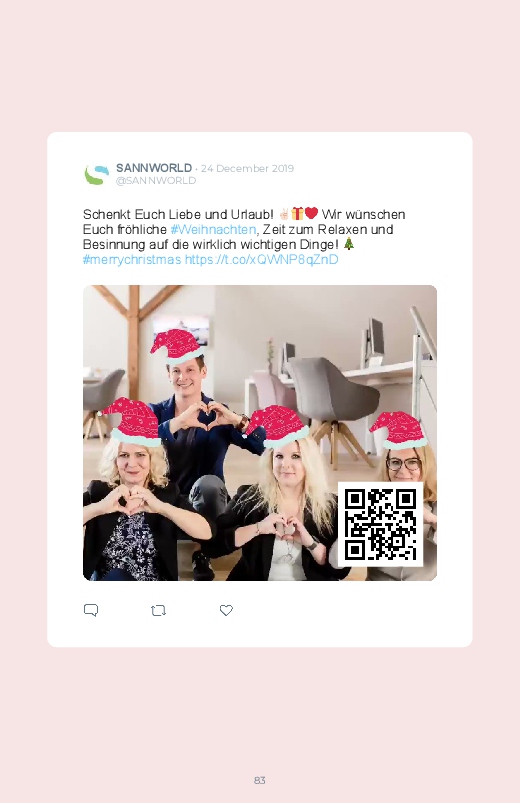Open the team photo with Santa hats
Image resolution: width=520 pixels, height=803 pixels.
tap(260, 433)
